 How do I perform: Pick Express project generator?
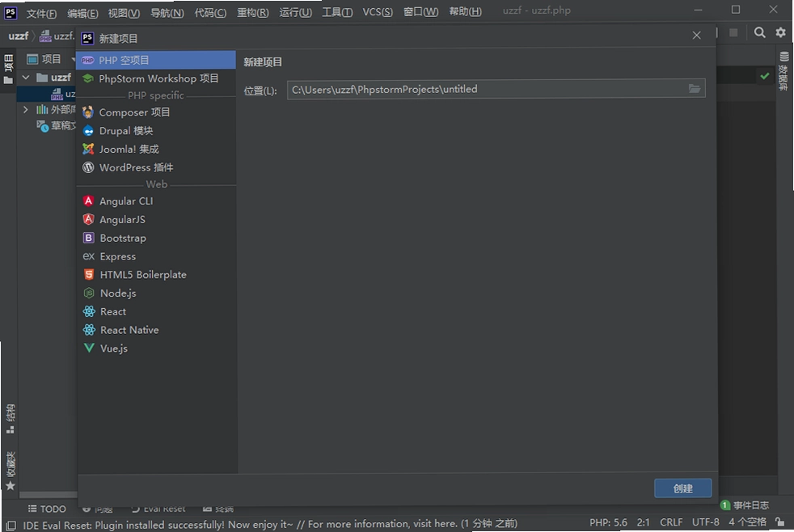(156, 256)
